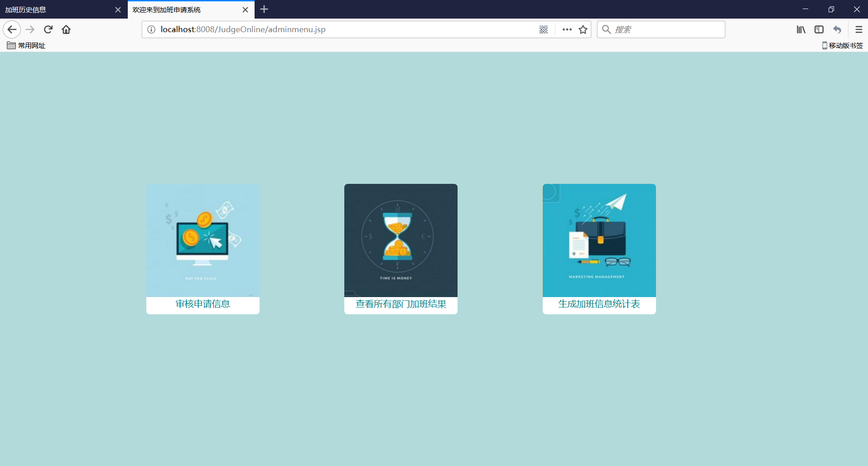
Task: Restore down the browser window
Action: tap(831, 9)
